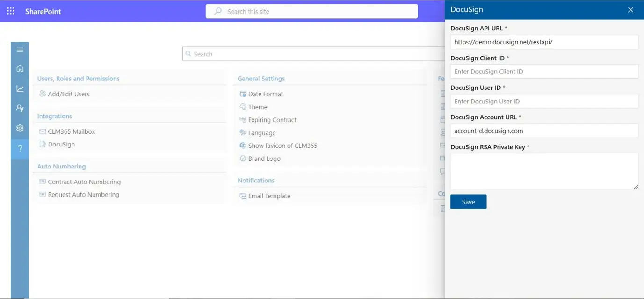Open the help question mark icon
Image resolution: width=644 pixels, height=299 pixels.
point(20,148)
